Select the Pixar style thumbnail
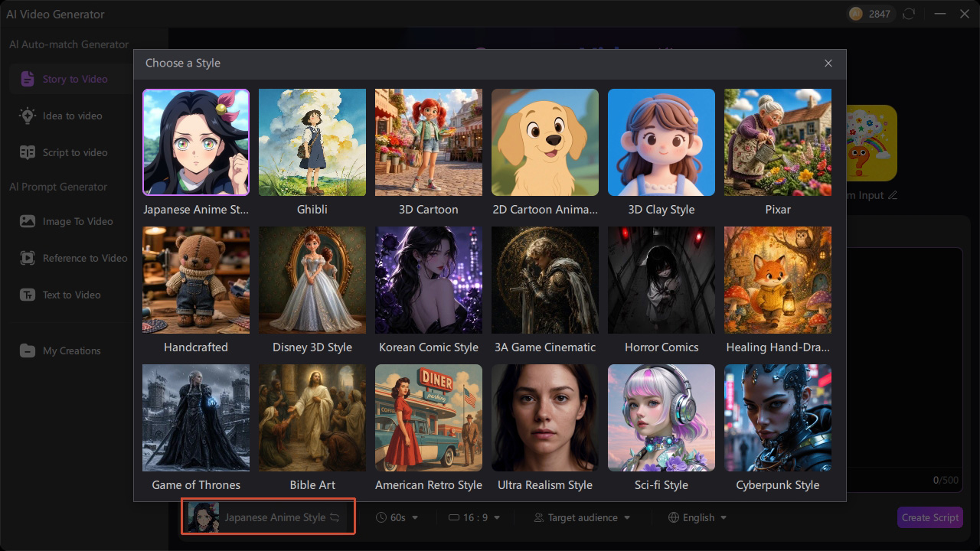The image size is (980, 551). pos(778,142)
